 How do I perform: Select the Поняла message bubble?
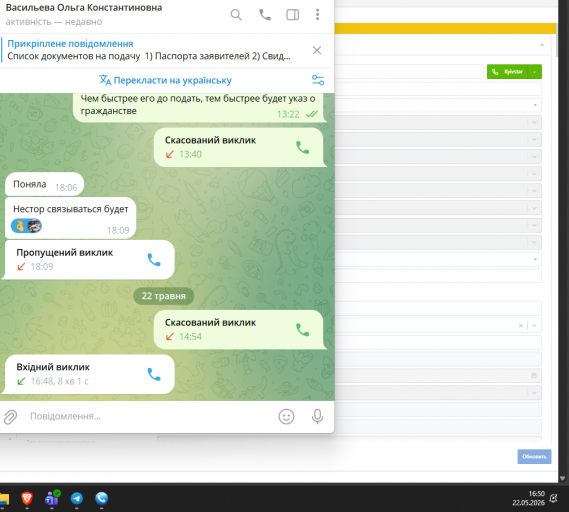(44, 184)
